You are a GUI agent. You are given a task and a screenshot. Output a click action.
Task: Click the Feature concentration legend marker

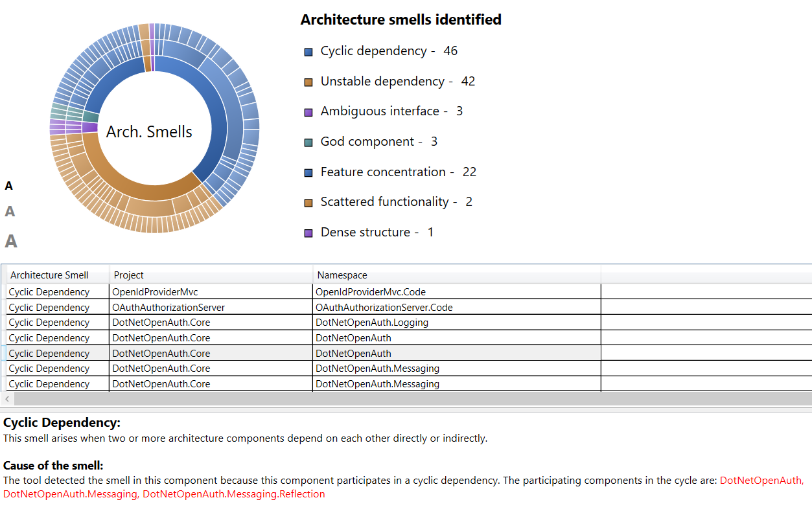[308, 172]
